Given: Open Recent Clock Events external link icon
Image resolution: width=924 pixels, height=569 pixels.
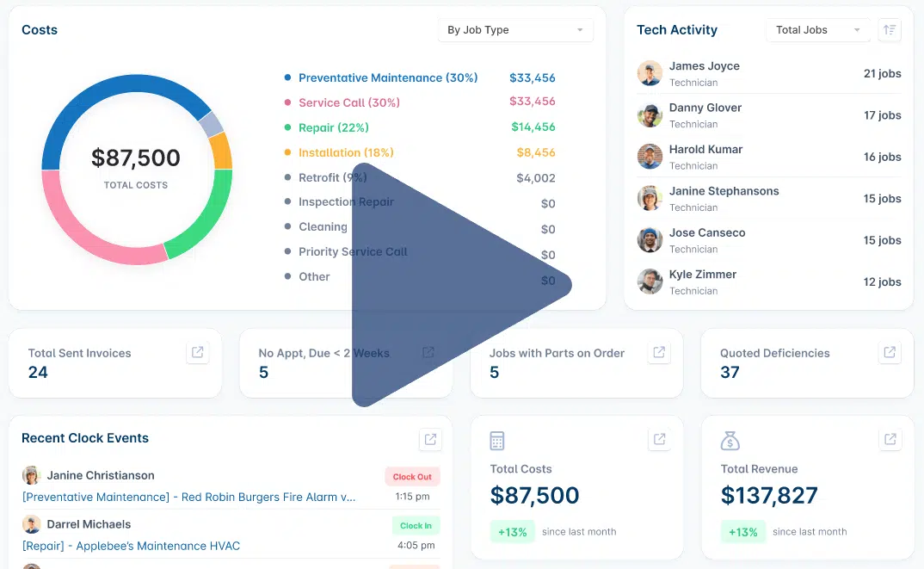Looking at the screenshot, I should pyautogui.click(x=430, y=439).
